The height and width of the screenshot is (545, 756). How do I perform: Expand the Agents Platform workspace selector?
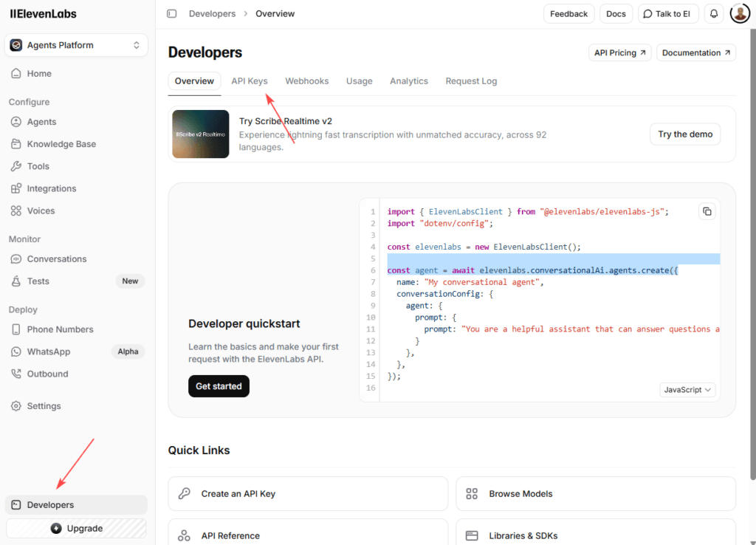click(x=76, y=45)
